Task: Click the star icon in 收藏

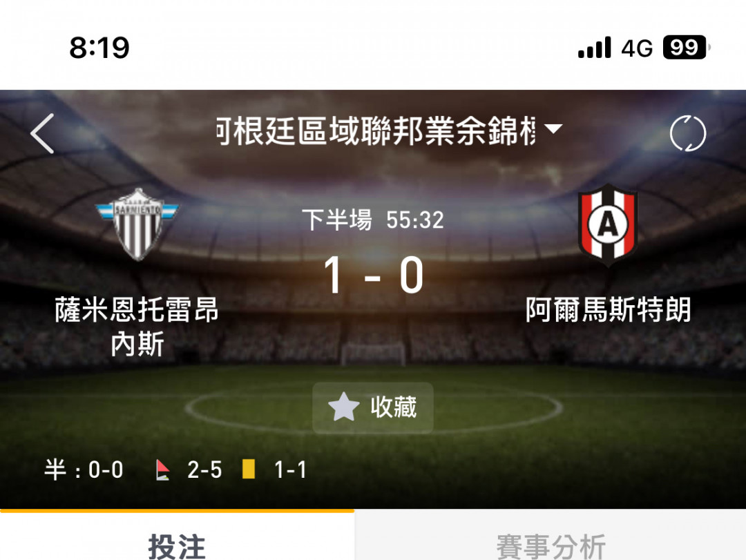Action: [343, 407]
